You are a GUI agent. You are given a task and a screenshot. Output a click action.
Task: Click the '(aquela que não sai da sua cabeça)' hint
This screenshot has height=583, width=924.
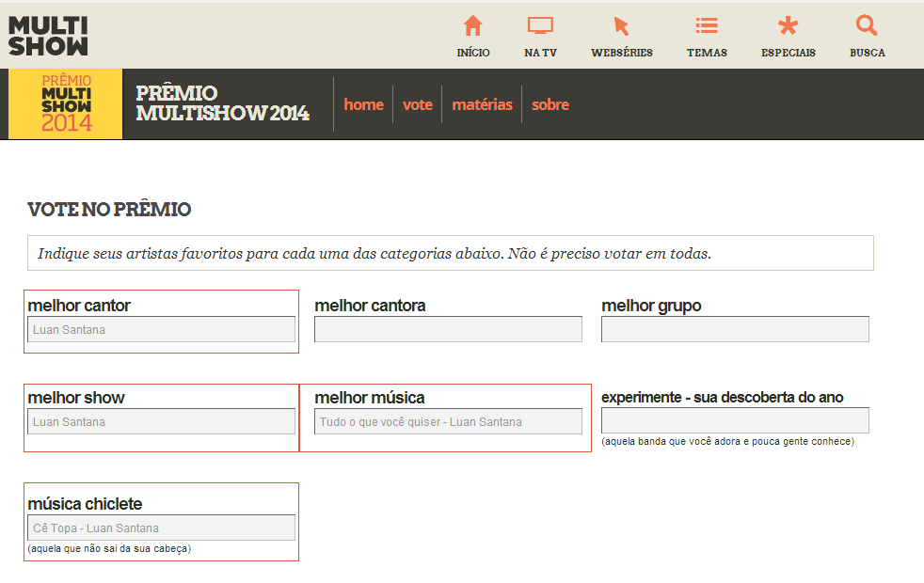click(x=109, y=549)
